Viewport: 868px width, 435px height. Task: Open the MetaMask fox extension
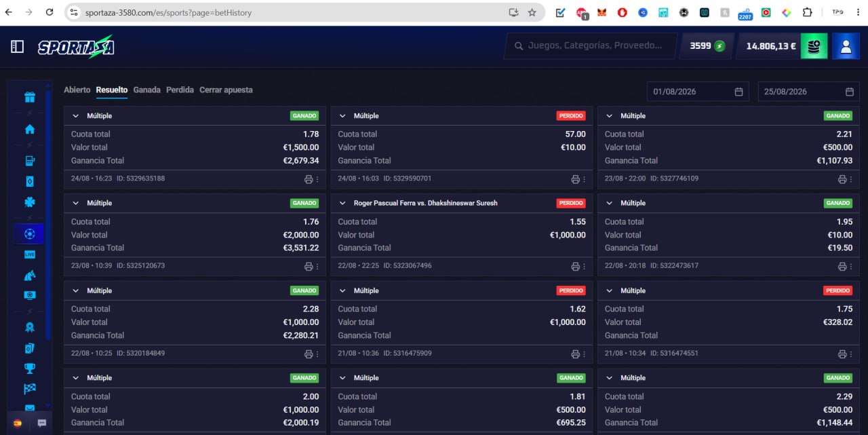click(601, 12)
